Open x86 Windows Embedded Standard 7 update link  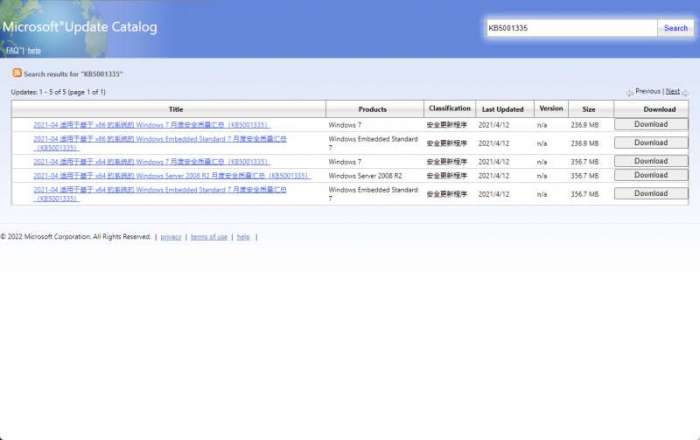160,143
